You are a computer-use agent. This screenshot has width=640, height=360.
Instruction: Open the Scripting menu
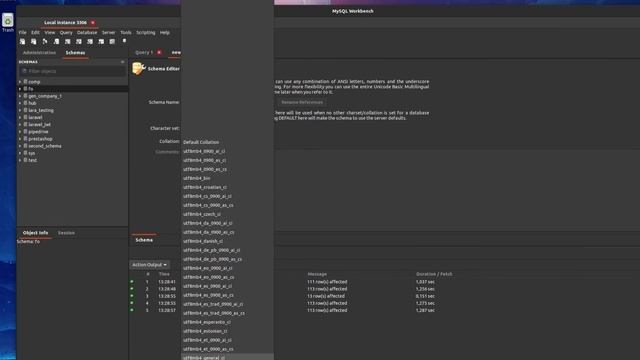146,32
